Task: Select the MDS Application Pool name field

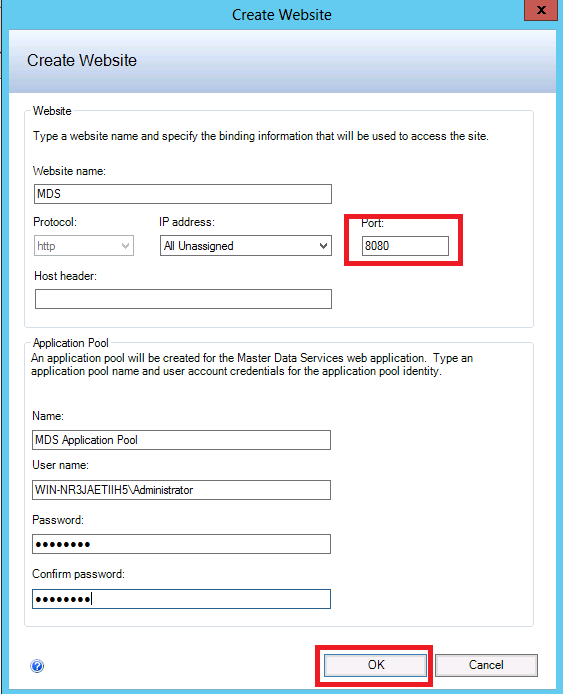Action: (x=181, y=440)
